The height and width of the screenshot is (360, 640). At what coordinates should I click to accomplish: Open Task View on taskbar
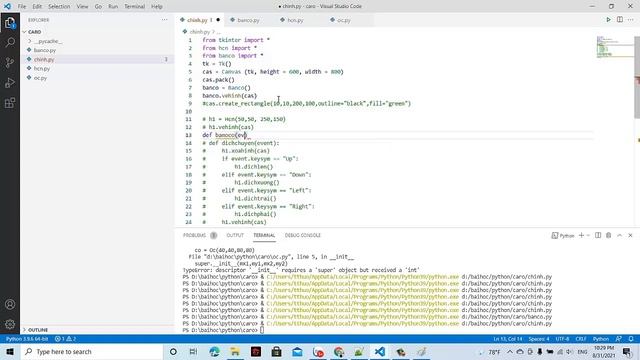click(193, 351)
